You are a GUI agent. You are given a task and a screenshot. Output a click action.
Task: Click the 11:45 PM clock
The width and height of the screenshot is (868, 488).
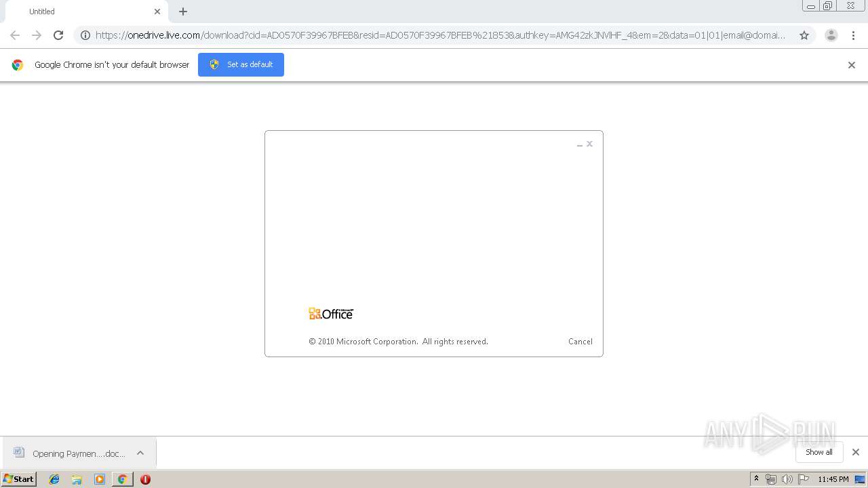point(833,479)
